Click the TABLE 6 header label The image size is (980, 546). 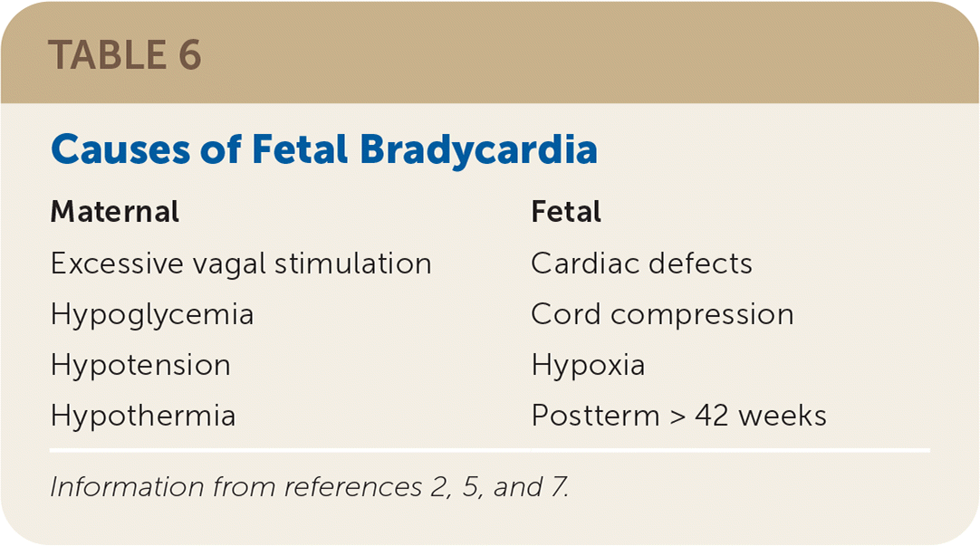[x=124, y=56]
